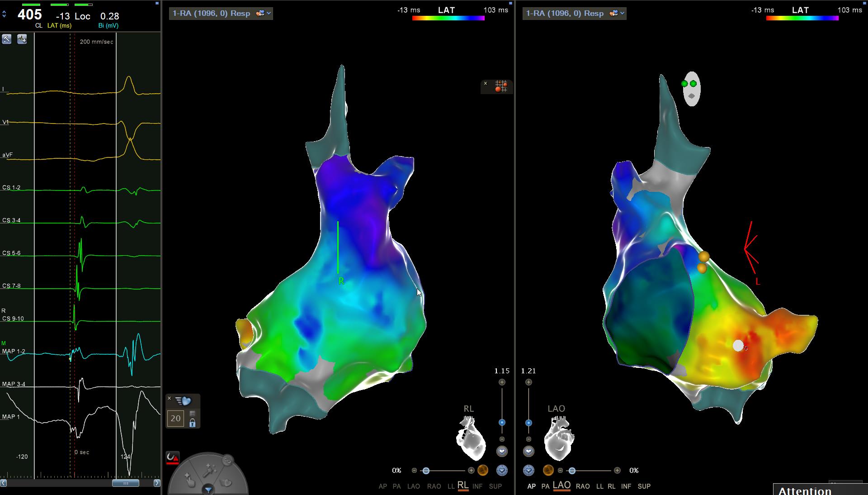This screenshot has height=495, width=868.
Task: Switch the left map to the PA view
Action: click(396, 486)
